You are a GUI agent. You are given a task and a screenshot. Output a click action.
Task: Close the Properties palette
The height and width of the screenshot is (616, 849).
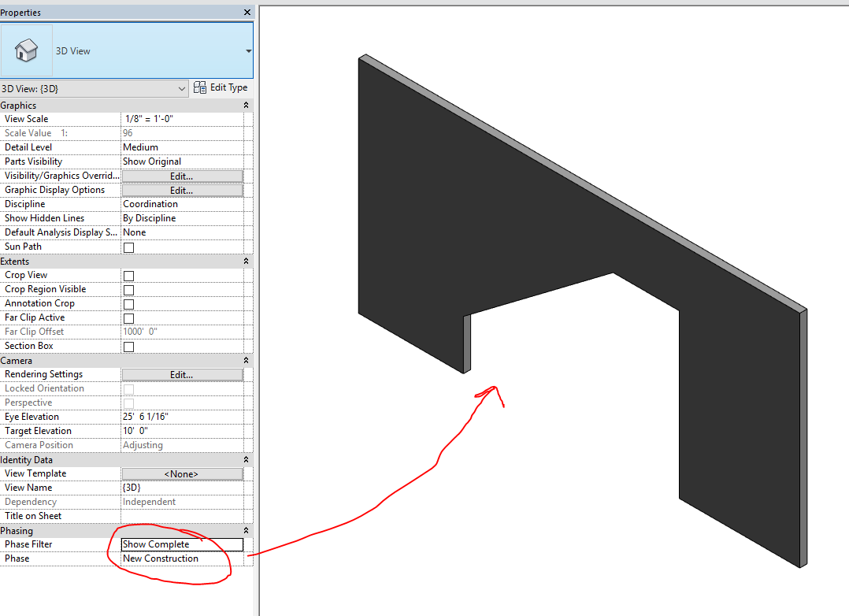(x=247, y=12)
